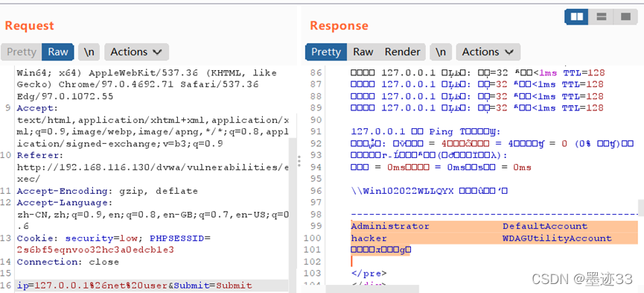Click response line 86 ping reply
The height and width of the screenshot is (293, 644).
(x=478, y=73)
